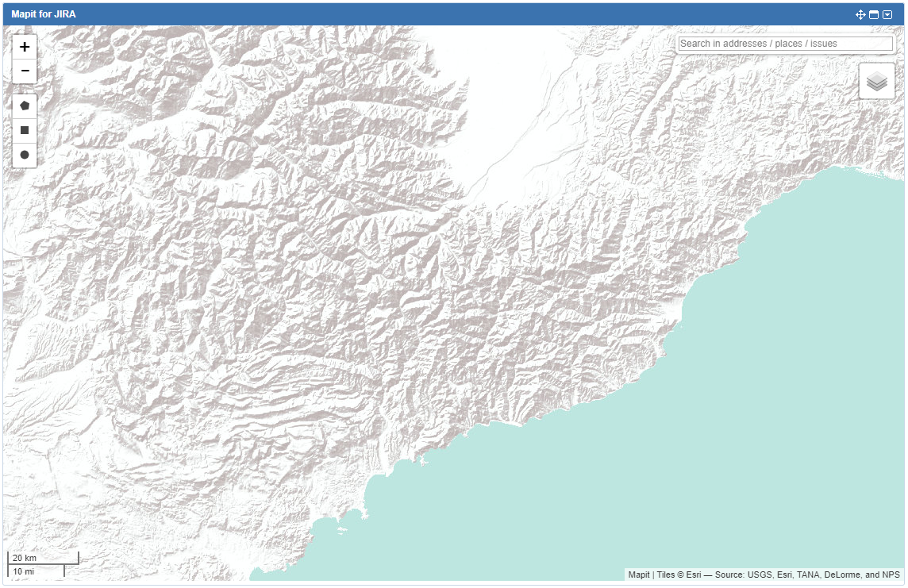Image resolution: width=908 pixels, height=588 pixels.
Task: Click the move gadget icon in the title bar
Action: [x=860, y=14]
